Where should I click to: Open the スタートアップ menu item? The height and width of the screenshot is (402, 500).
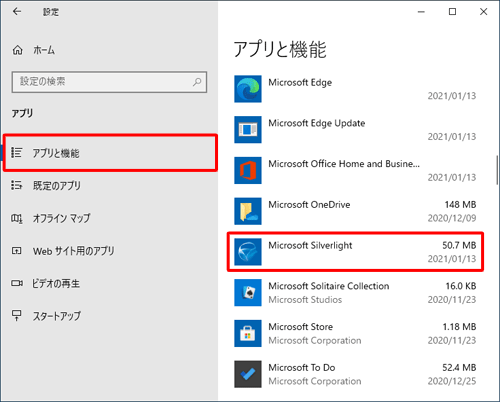coord(110,316)
